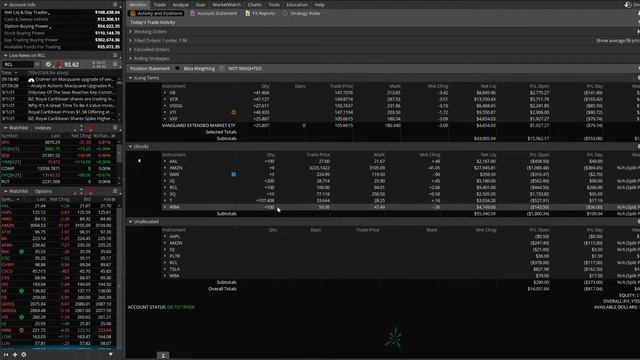Open the Royal Caribbean Prices Offering headline
This screenshot has width=640, height=360.
pos(71,112)
